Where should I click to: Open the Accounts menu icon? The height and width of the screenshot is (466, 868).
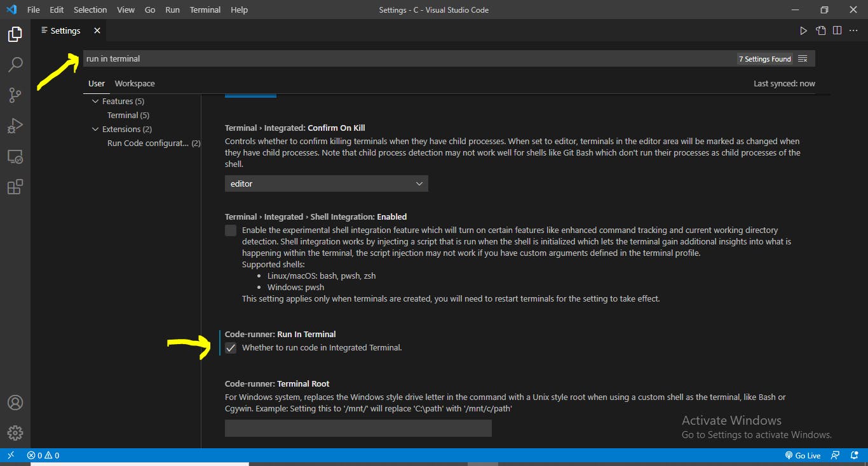[x=15, y=403]
